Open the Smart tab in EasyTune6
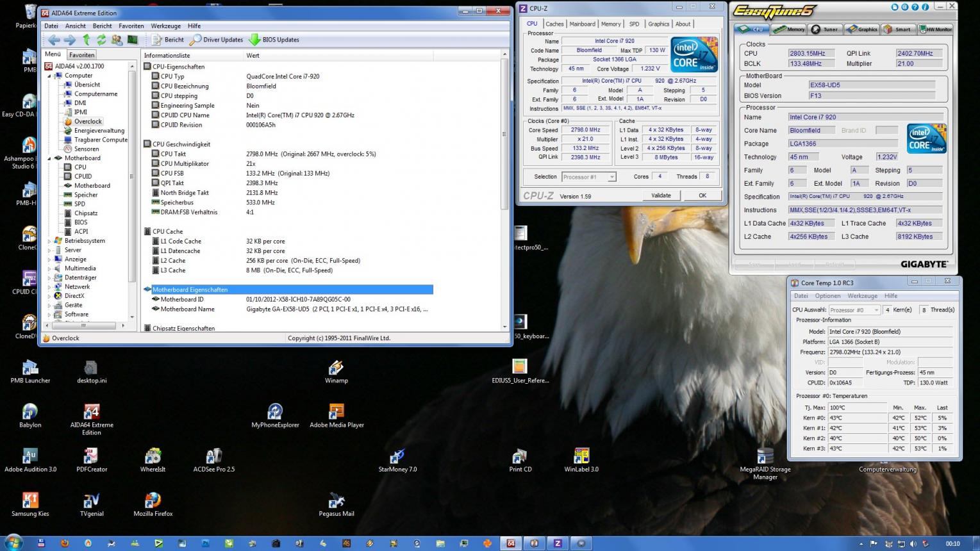The width and height of the screenshot is (980, 551). [897, 29]
